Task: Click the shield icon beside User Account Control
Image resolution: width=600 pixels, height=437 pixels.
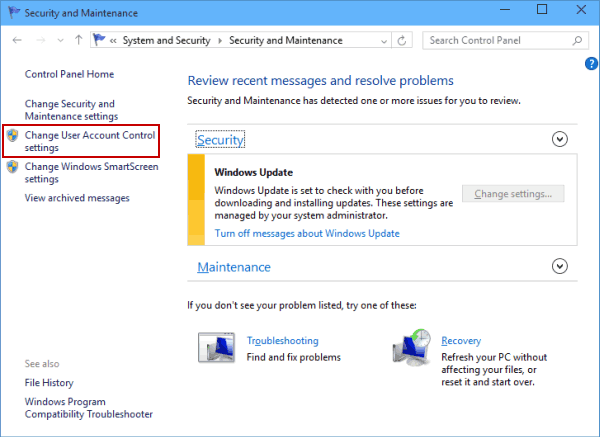Action: (13, 135)
